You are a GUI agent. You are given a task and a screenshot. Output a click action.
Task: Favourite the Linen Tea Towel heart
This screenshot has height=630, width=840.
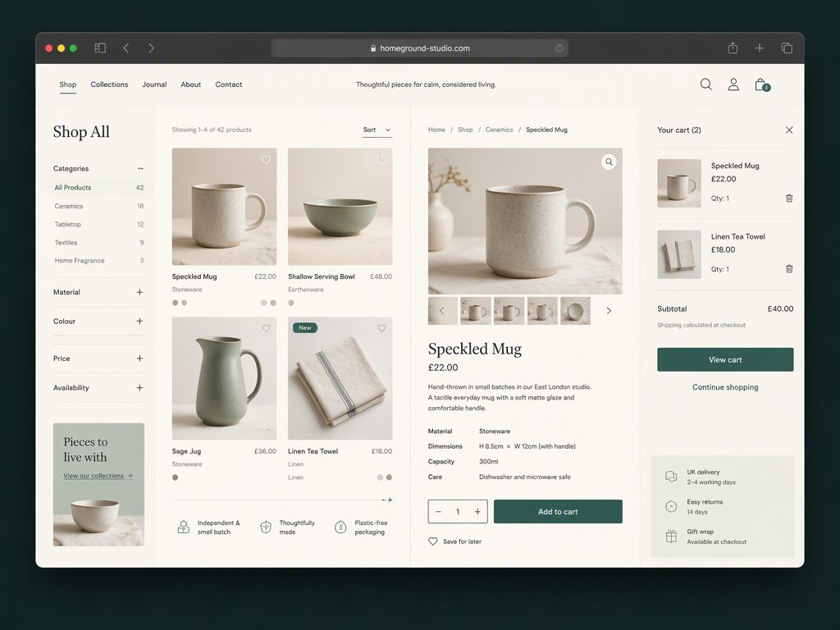pyautogui.click(x=382, y=328)
